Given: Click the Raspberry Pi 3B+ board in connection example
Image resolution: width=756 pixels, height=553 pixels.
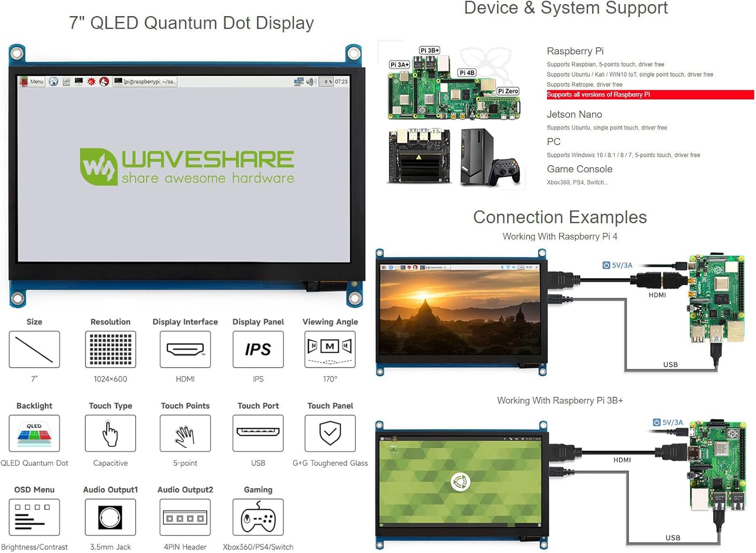Looking at the screenshot, I should click(718, 466).
